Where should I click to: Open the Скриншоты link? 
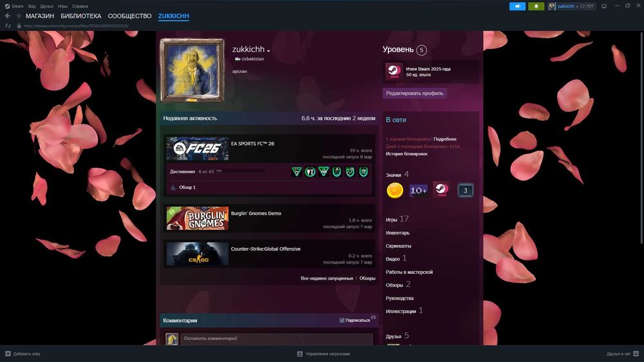399,245
